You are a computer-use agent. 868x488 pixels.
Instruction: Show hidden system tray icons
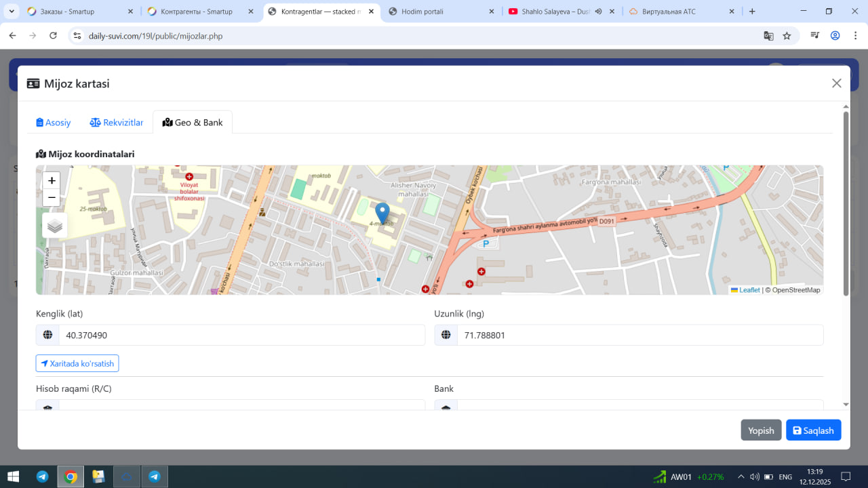pyautogui.click(x=741, y=476)
